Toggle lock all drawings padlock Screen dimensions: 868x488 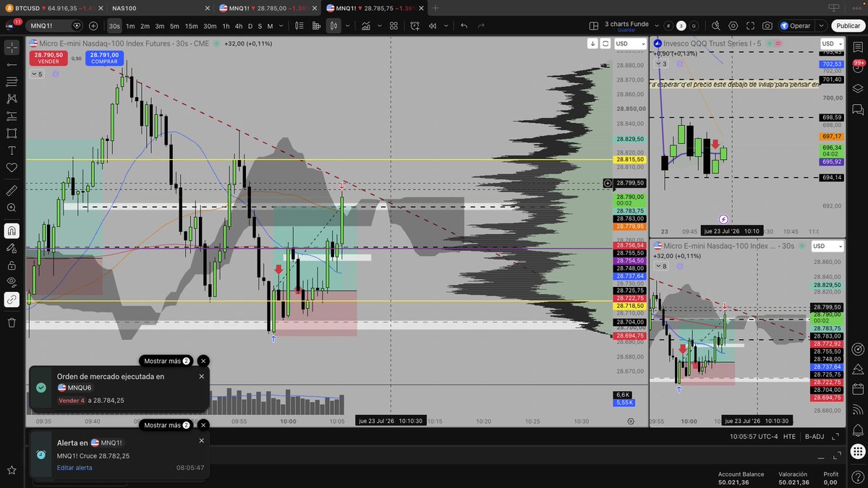[x=12, y=265]
